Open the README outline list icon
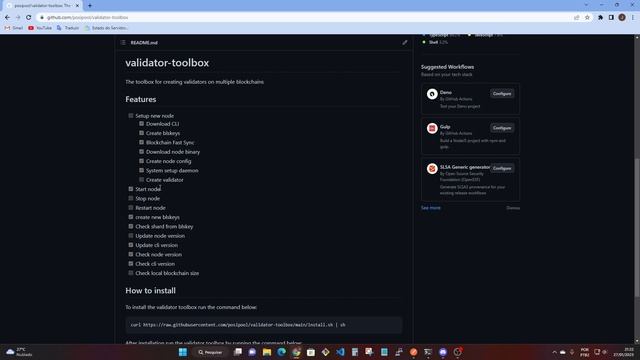Viewport: 640px width, 360px height. tap(123, 42)
